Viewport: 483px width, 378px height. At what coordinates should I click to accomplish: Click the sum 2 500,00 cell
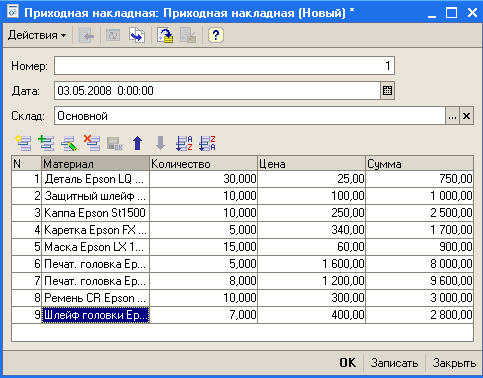click(419, 213)
